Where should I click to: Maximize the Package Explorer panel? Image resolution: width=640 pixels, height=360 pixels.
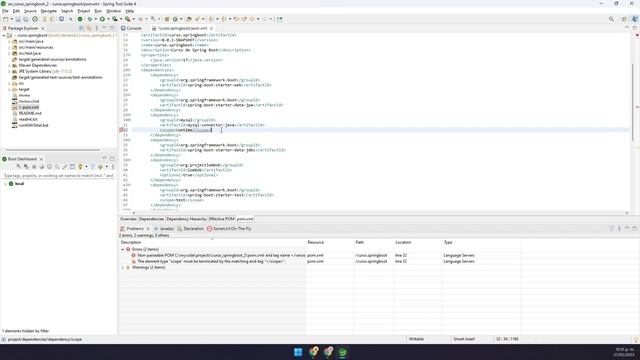[112, 28]
